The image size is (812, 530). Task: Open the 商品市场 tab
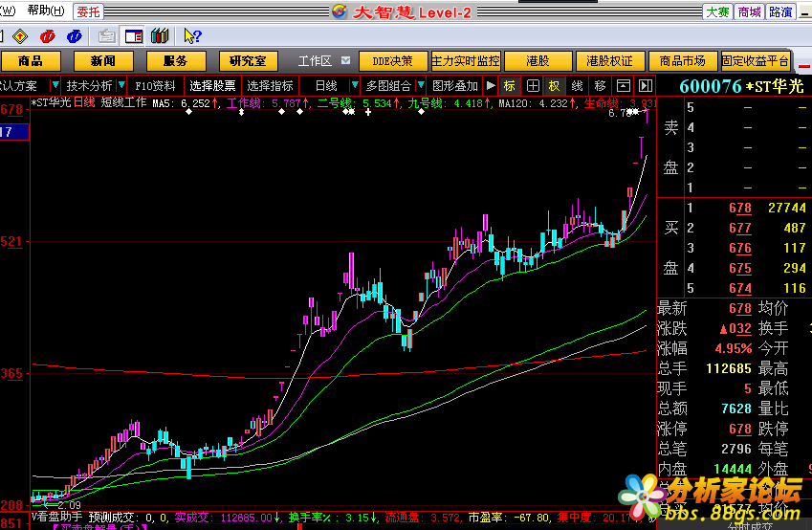point(683,61)
